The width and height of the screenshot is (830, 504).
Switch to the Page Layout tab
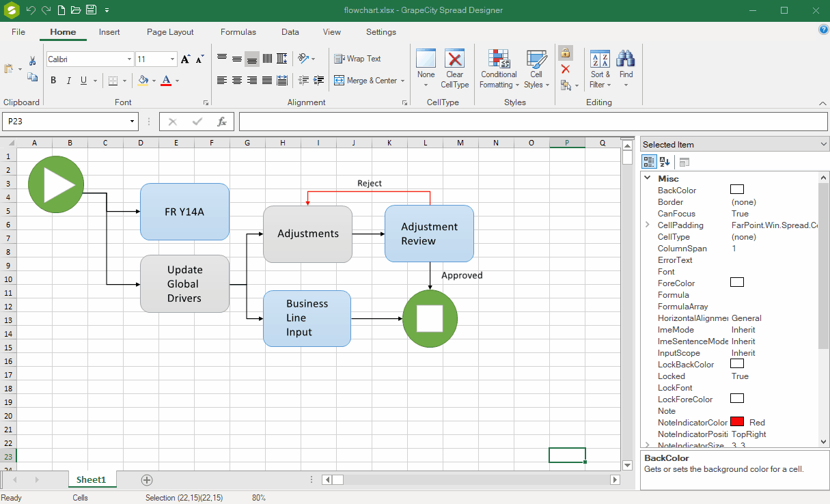coord(170,32)
